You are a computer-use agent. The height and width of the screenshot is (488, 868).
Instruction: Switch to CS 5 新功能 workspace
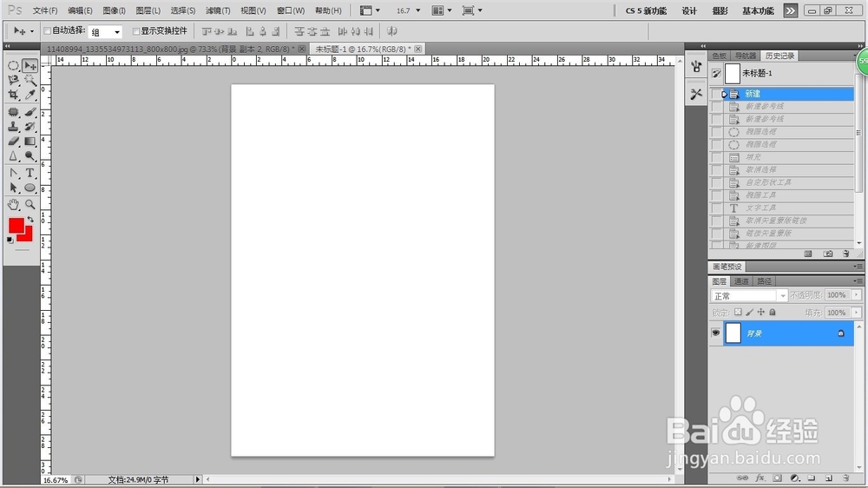coord(646,11)
